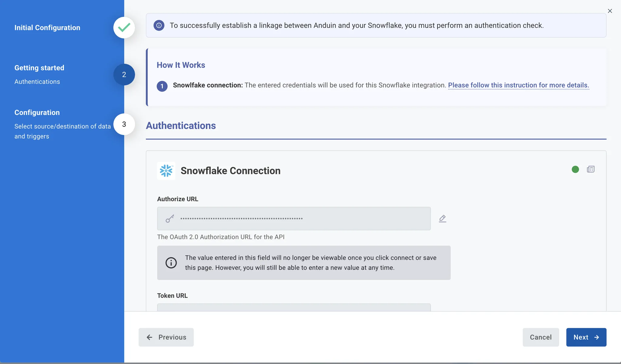This screenshot has width=621, height=364.
Task: Go back with the Previous button
Action: [166, 337]
